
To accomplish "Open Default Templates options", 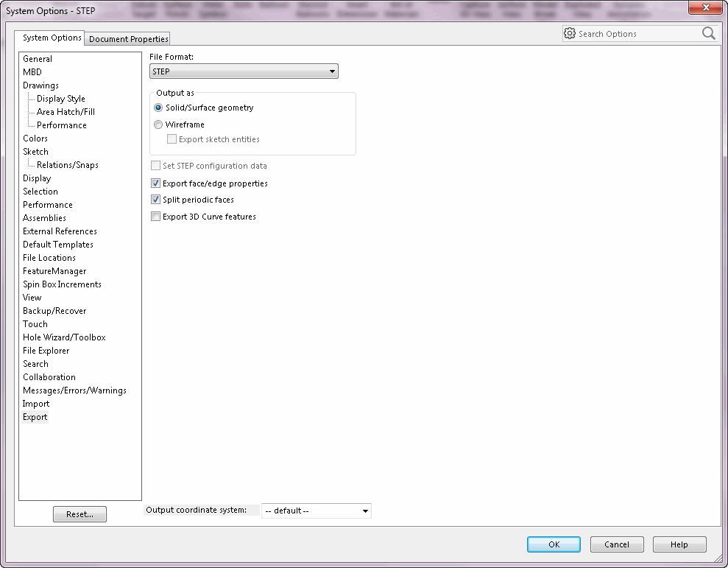I will [57, 244].
